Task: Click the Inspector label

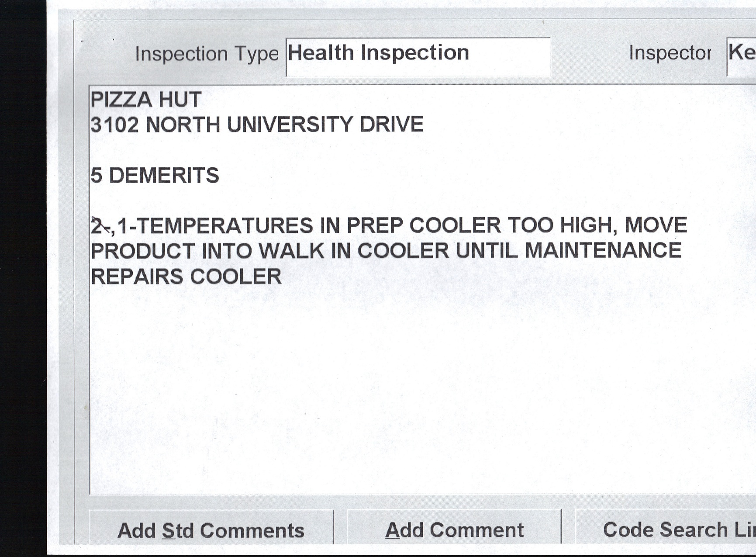Action: (670, 53)
